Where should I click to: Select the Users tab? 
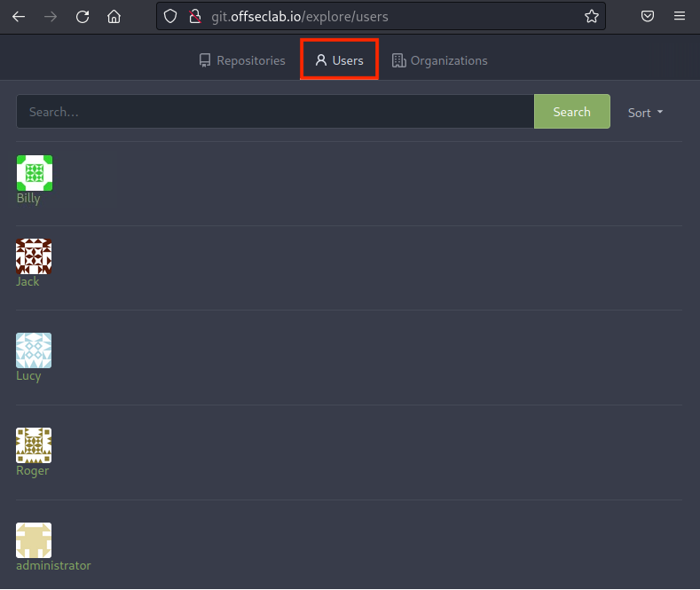tap(339, 60)
